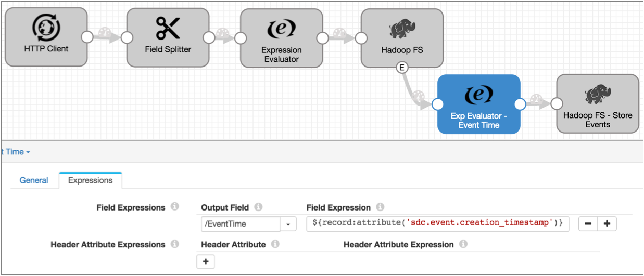Expand the stage name dropdown caret
This screenshot has width=644, height=276.
pos(28,152)
